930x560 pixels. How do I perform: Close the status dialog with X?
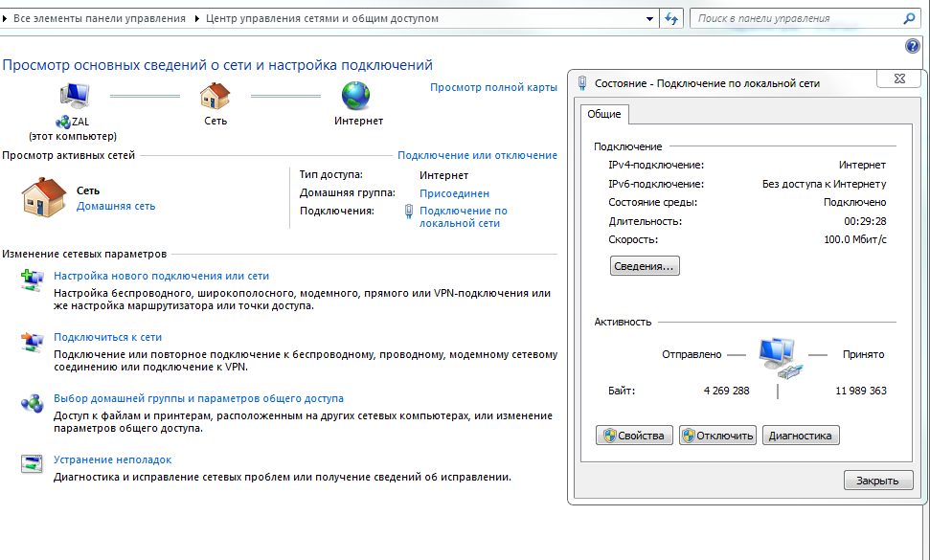coord(899,78)
